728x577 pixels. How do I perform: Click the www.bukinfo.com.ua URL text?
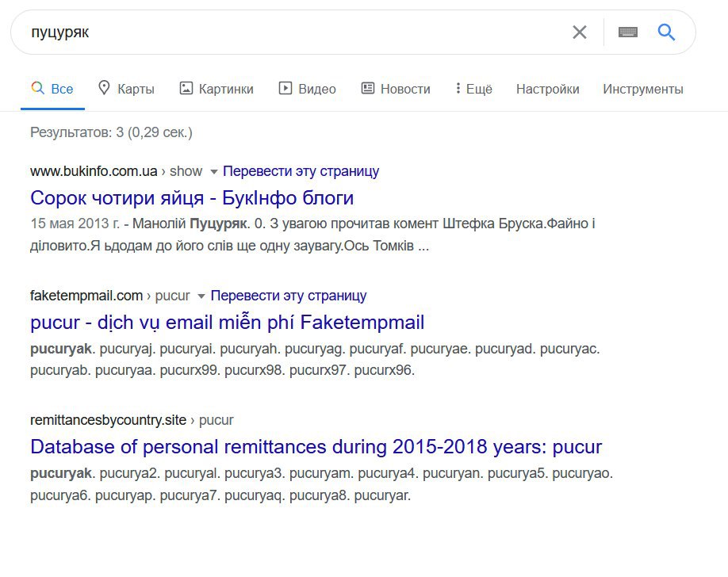tap(94, 171)
